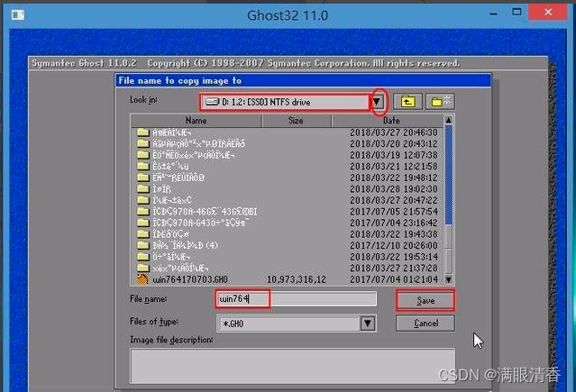Select folder icon dated 2018/03/27 20:46:30

tap(143, 132)
